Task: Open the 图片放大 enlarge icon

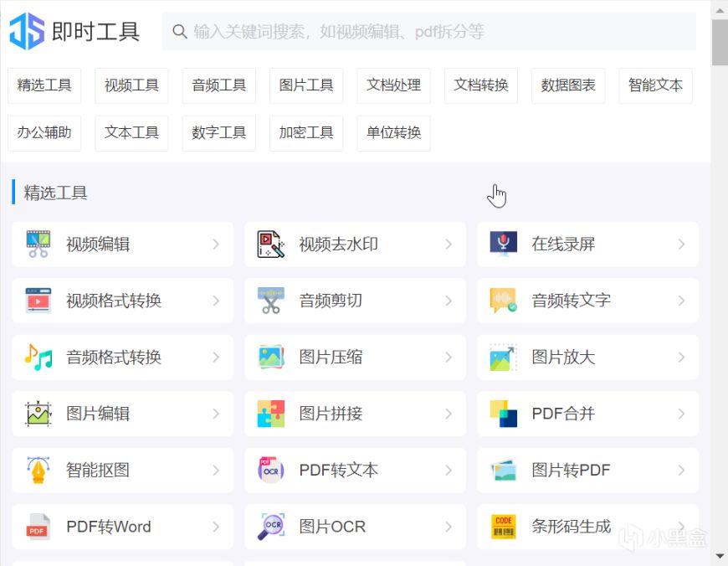Action: pyautogui.click(x=503, y=358)
